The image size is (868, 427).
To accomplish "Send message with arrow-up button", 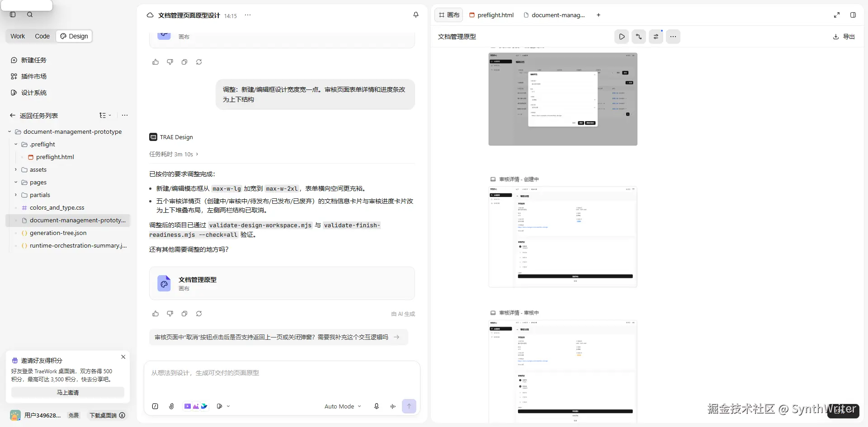I will tap(409, 406).
